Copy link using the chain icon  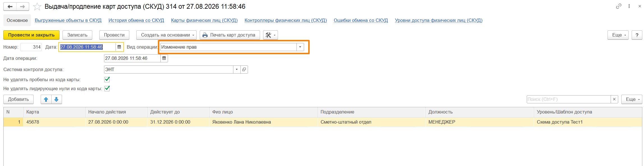coord(618,6)
